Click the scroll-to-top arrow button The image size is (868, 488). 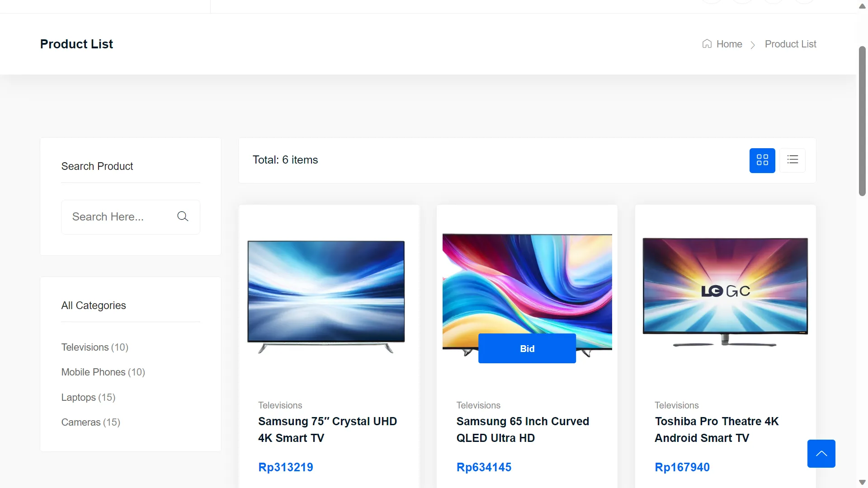821,454
